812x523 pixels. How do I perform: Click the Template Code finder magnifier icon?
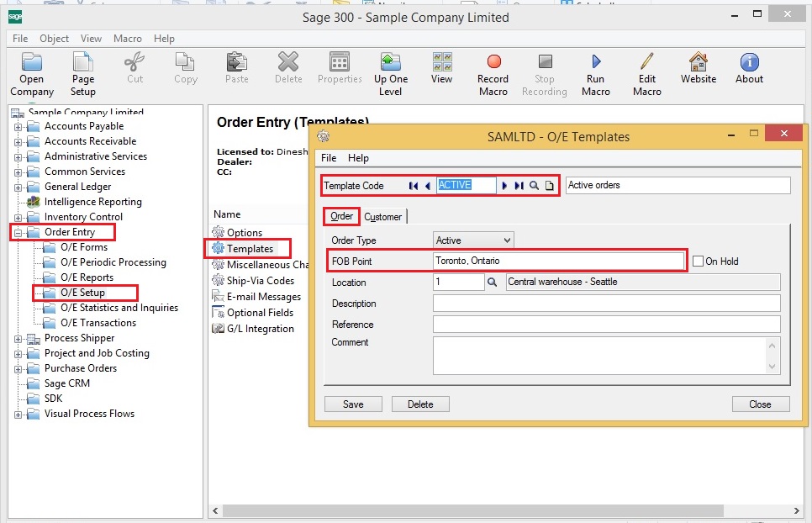534,186
